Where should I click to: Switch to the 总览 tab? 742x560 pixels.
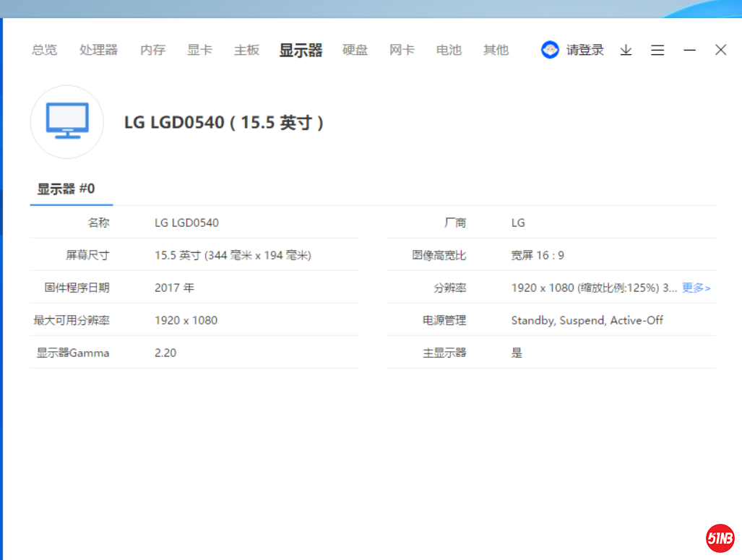(44, 50)
